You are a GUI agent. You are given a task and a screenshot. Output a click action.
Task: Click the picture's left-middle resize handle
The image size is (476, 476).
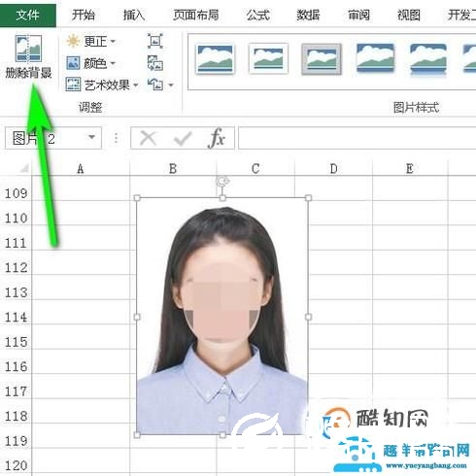137,317
